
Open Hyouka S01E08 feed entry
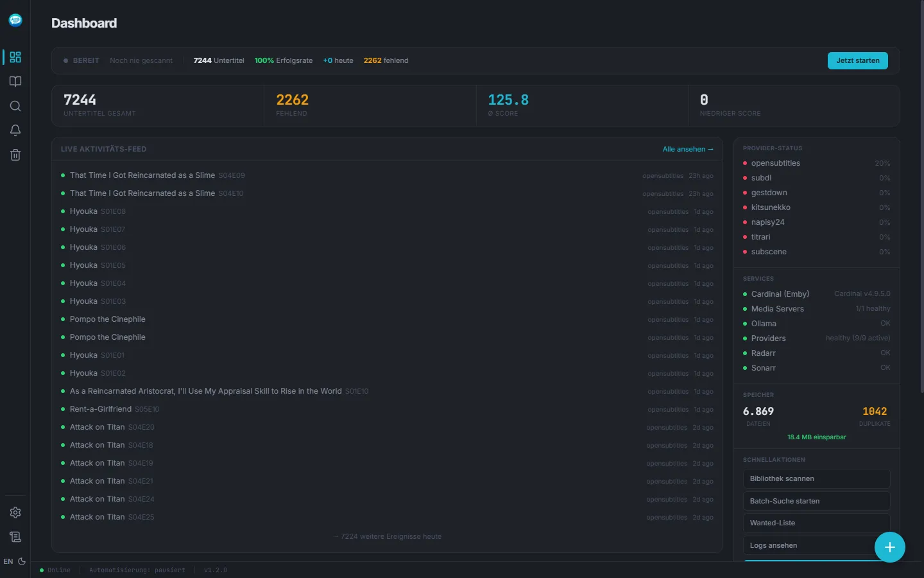[387, 211]
